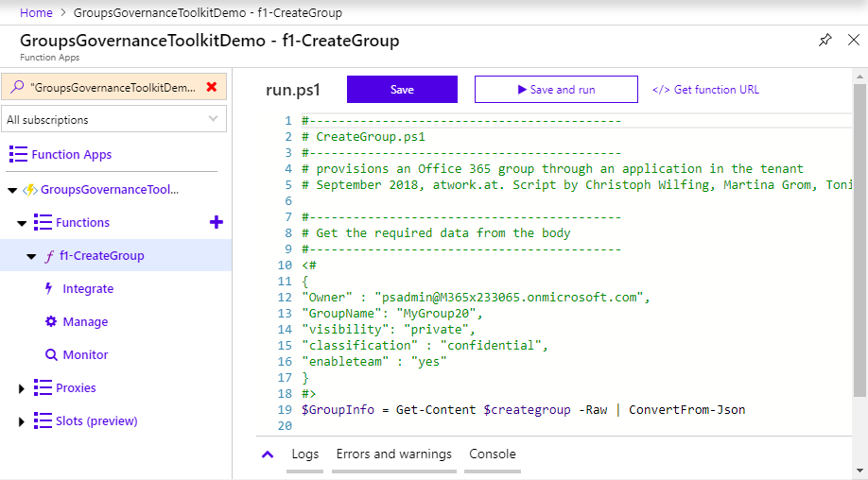The height and width of the screenshot is (480, 868).
Task: Open the Console tab
Action: (493, 454)
